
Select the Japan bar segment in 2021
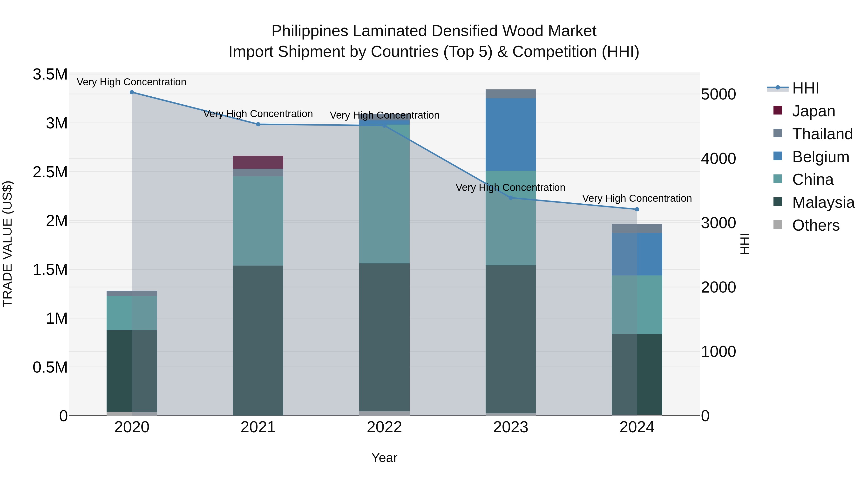tap(258, 162)
